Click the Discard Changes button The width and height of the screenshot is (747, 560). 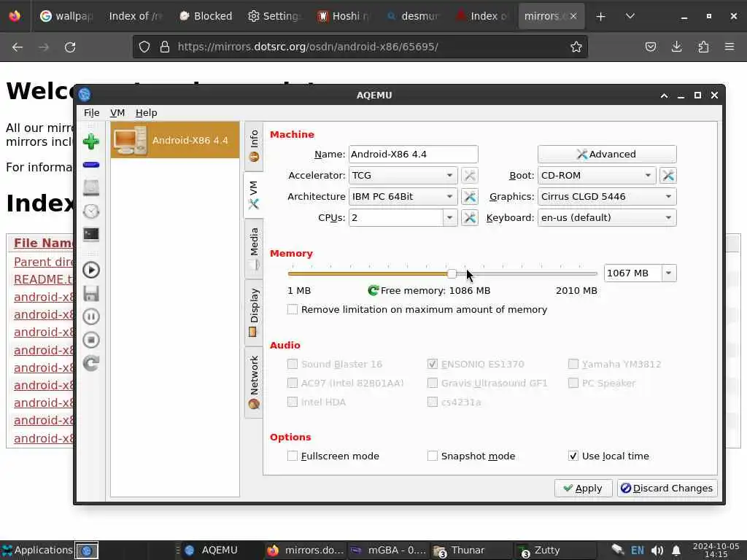tap(667, 488)
